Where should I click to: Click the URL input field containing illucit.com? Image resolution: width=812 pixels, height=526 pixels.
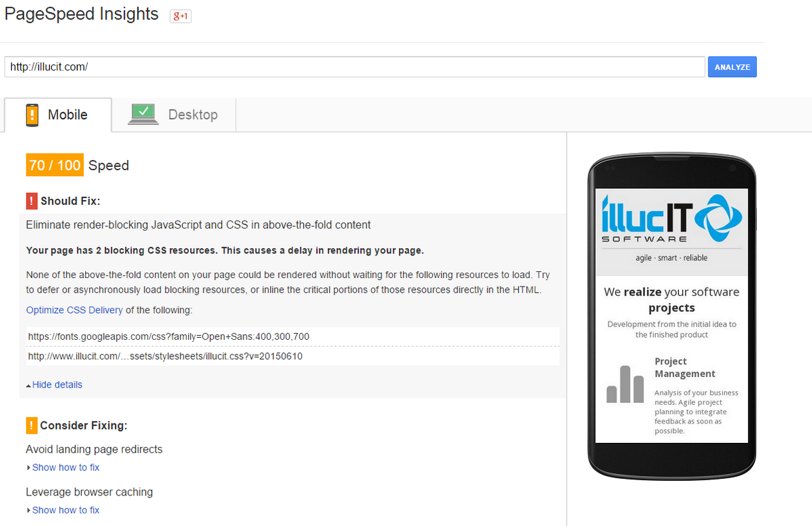tap(354, 67)
